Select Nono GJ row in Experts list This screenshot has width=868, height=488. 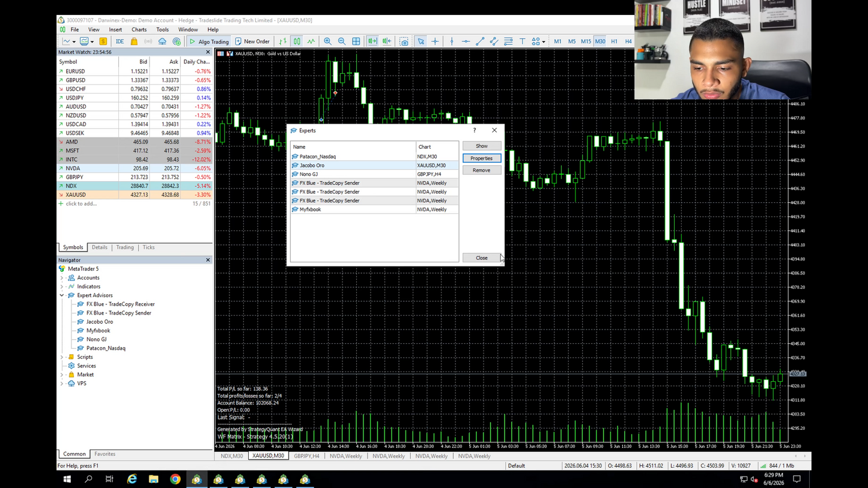[374, 174]
